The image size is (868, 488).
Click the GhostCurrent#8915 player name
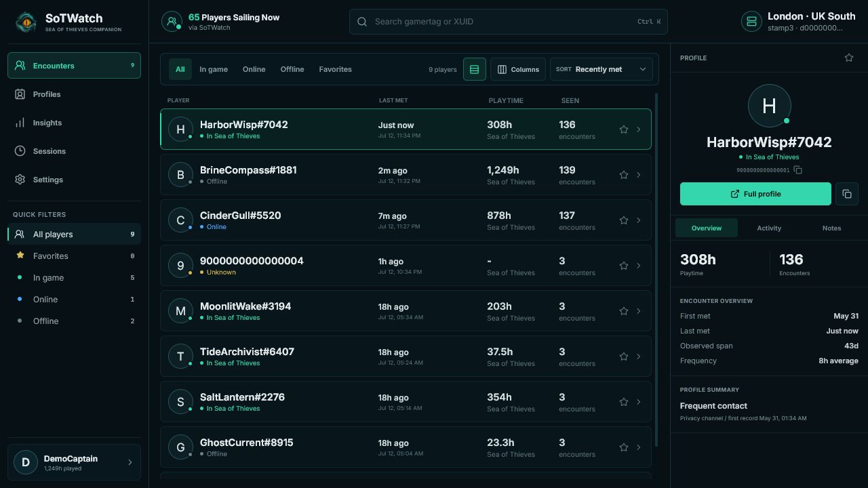click(247, 443)
